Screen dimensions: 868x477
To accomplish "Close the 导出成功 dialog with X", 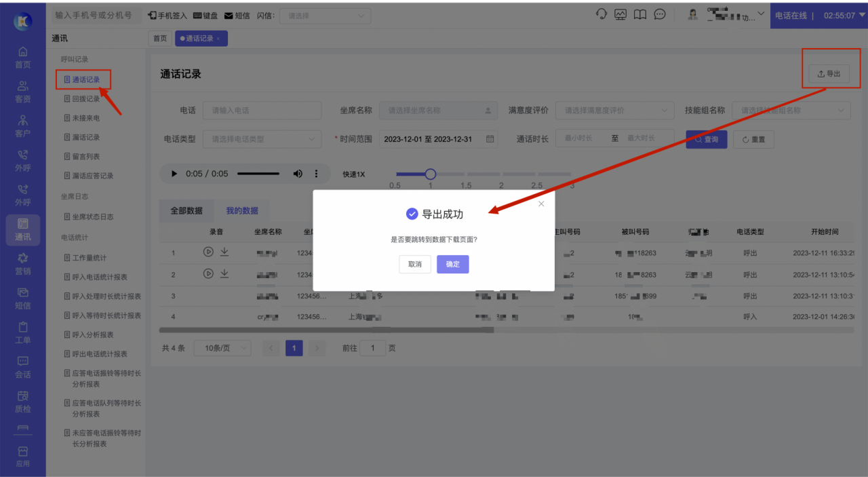I will 540,204.
